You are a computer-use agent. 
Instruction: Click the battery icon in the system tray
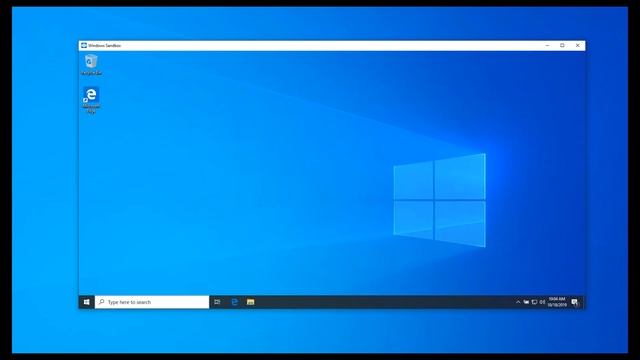click(x=526, y=302)
